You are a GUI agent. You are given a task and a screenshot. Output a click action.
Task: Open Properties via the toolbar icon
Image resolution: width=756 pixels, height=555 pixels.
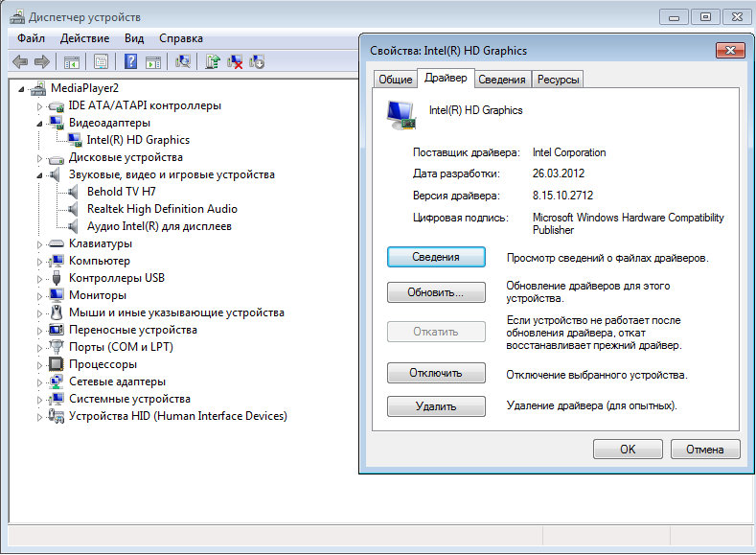pos(101,61)
